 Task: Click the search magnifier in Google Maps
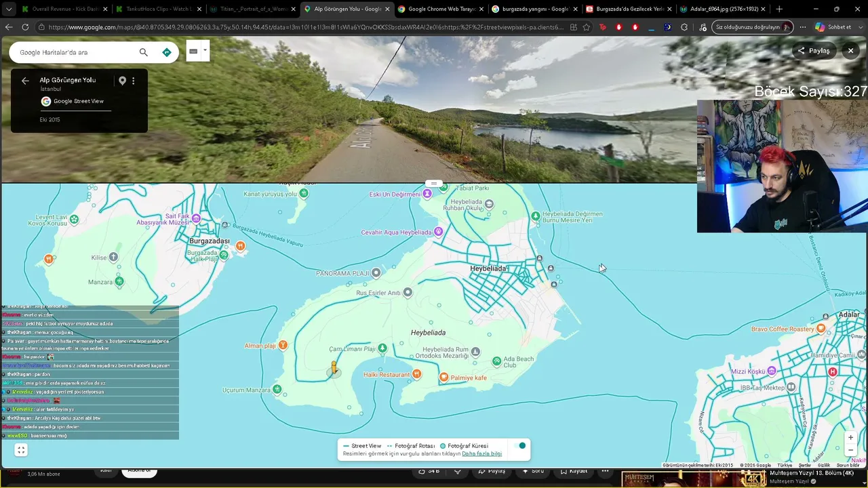[x=143, y=52]
